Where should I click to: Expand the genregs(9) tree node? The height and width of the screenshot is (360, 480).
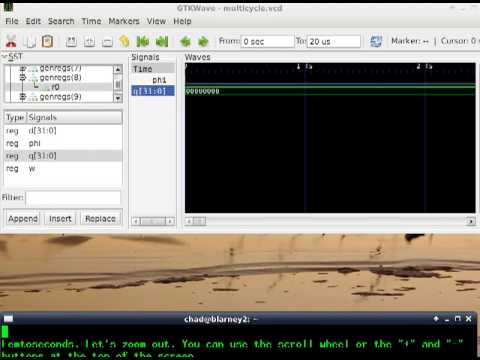point(23,97)
